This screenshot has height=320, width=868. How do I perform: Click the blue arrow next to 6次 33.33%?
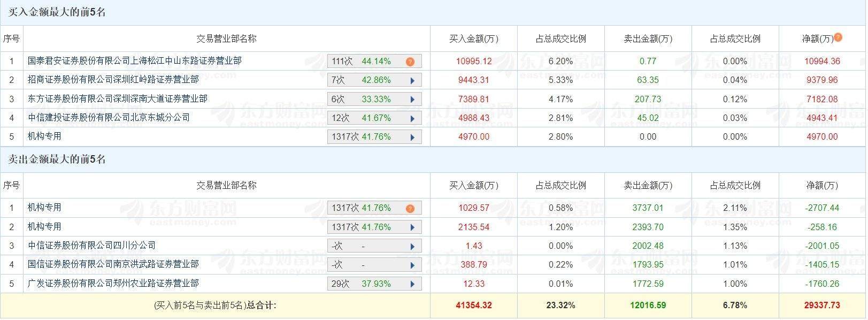pos(412,100)
